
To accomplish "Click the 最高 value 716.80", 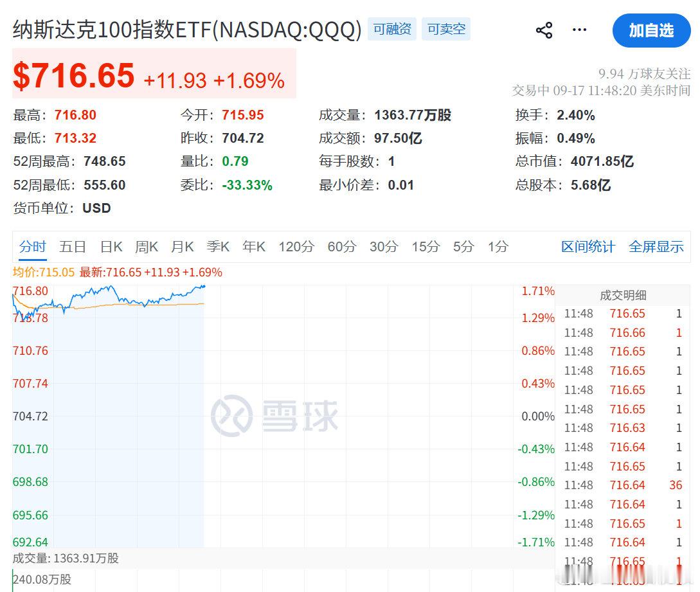I will coord(75,115).
